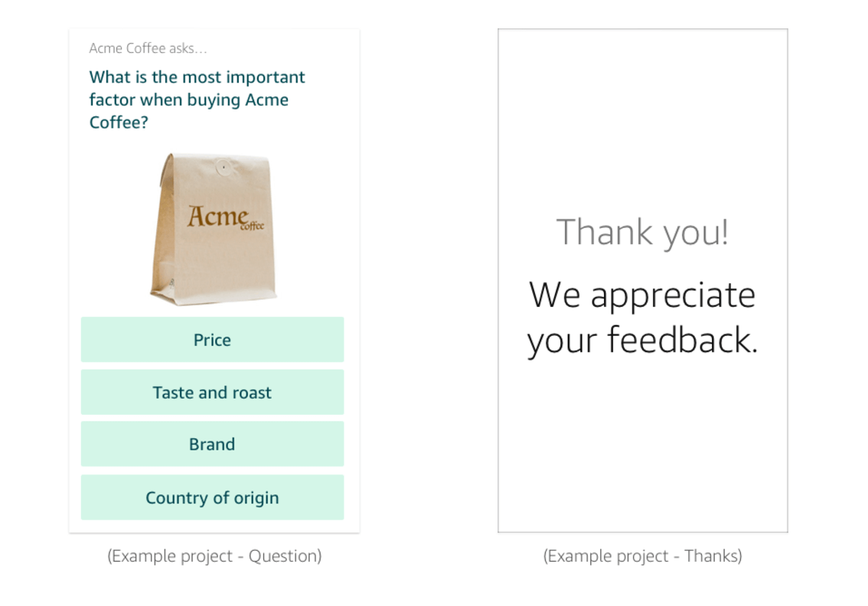Viewport: 868px width, 606px height.
Task: Click the small coffee text under Acme logo
Action: click(253, 225)
